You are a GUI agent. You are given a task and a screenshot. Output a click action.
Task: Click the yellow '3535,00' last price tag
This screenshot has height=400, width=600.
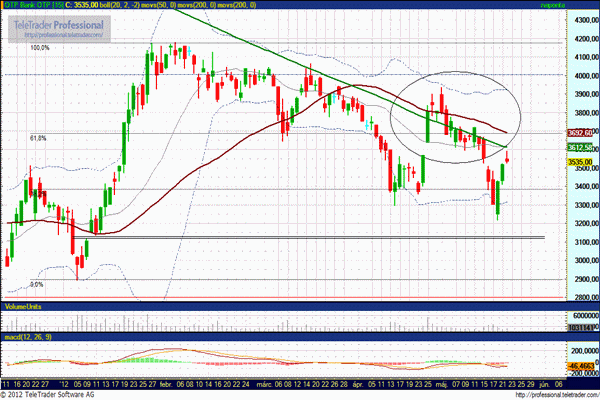coord(580,162)
